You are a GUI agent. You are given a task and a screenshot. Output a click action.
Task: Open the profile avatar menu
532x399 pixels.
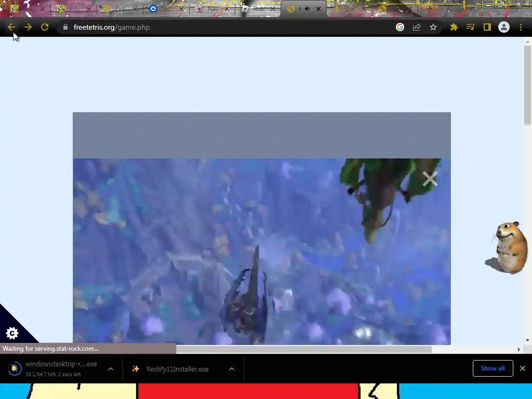[x=504, y=27]
